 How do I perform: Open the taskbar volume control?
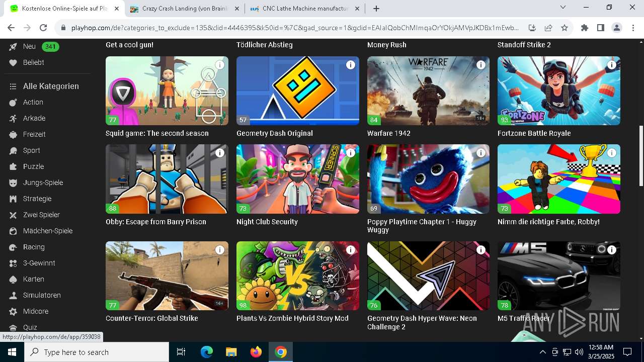coord(579,352)
